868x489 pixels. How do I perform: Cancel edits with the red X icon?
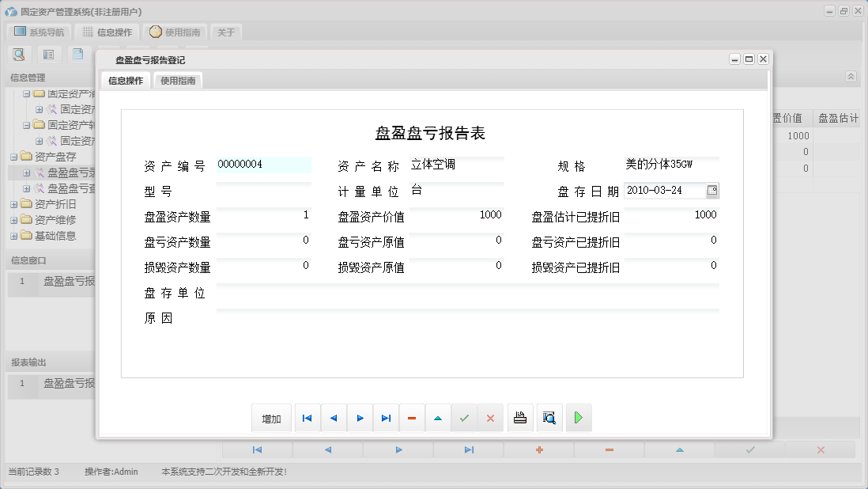pos(490,417)
